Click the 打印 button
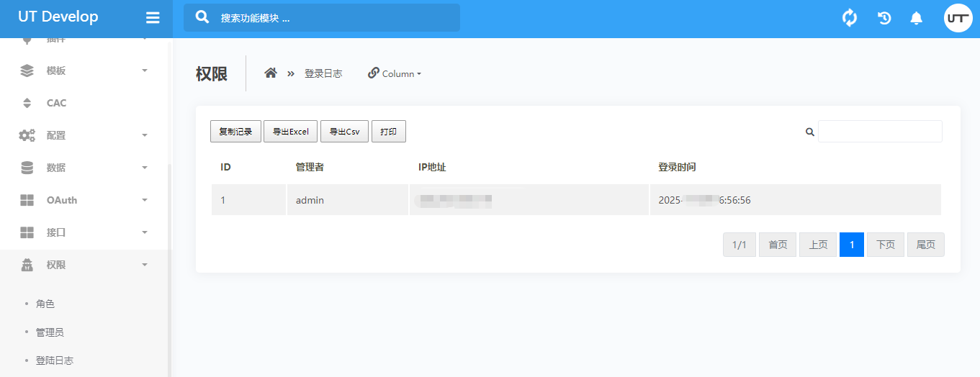Screen dimensions: 980x377 point(388,132)
